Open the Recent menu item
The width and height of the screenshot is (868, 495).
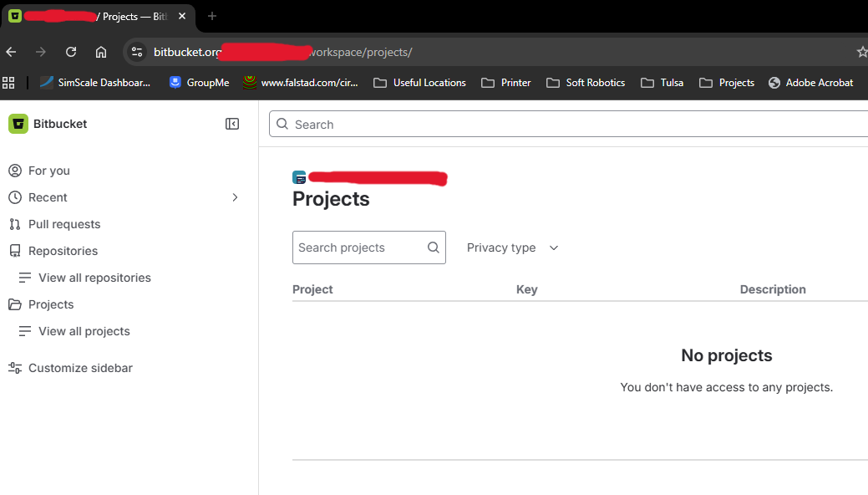(x=48, y=197)
